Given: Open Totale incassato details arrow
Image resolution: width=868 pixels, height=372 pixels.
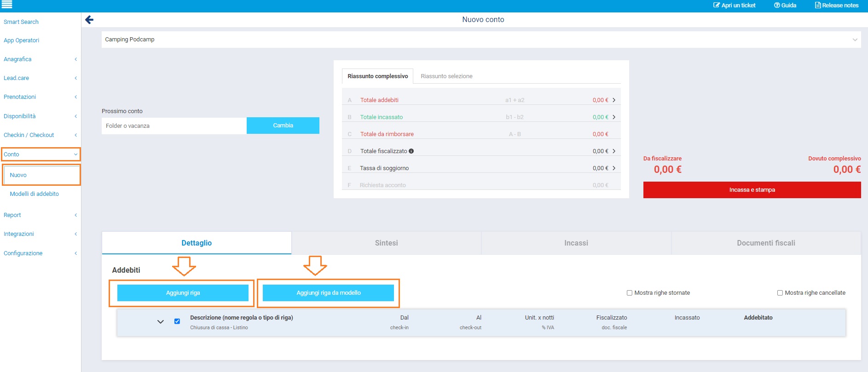Looking at the screenshot, I should [614, 117].
